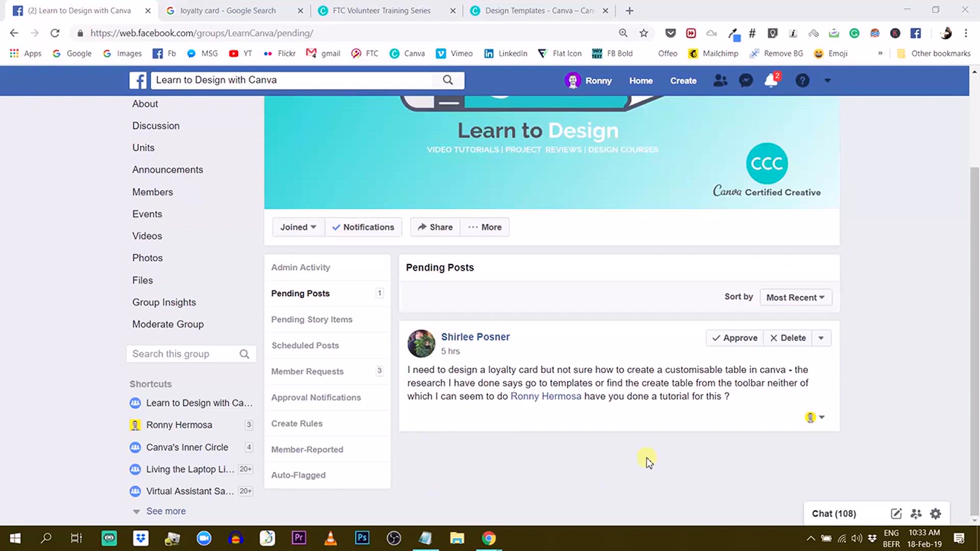Screen dimensions: 980x551
Task: Click the zoom magnifier icon in address bar
Action: pyautogui.click(x=623, y=33)
